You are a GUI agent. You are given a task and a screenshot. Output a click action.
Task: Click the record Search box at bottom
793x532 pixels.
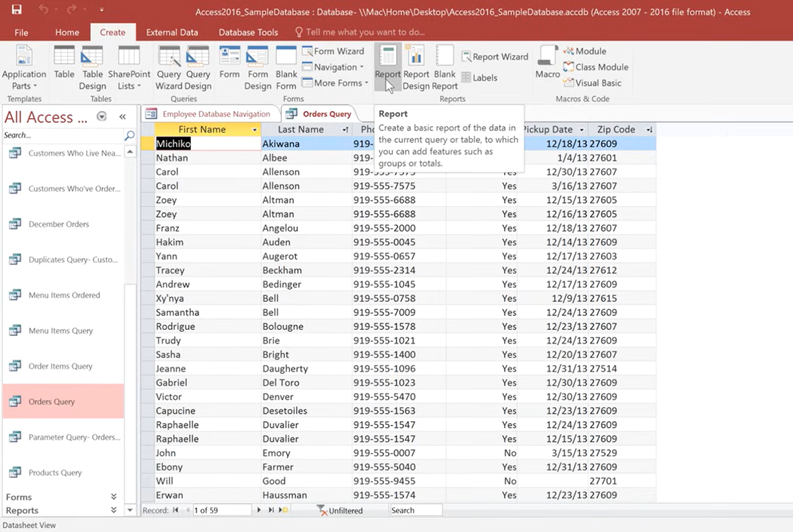click(415, 510)
